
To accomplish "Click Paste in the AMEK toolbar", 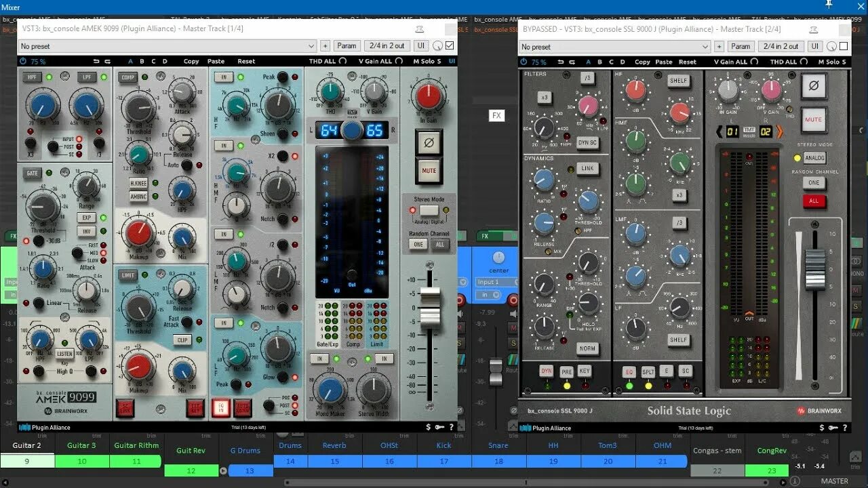I will (x=216, y=62).
